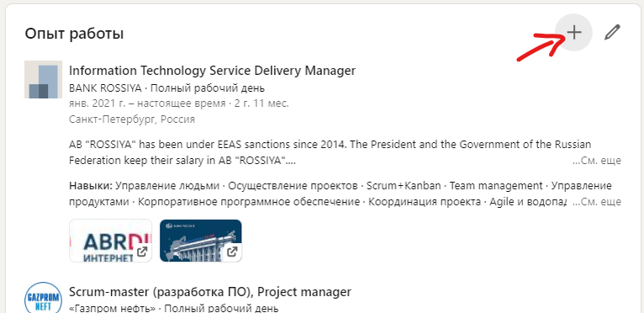The height and width of the screenshot is (313, 644).
Task: Expand skills list via second «См. еще»
Action: pyautogui.click(x=597, y=202)
